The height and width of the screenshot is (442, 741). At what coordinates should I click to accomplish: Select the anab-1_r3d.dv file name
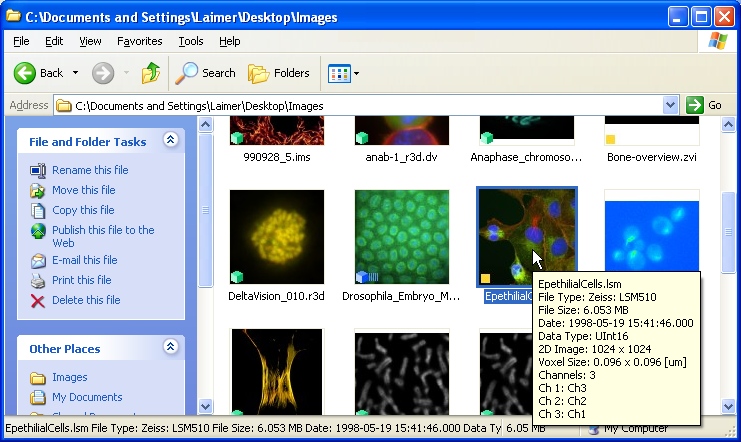click(x=402, y=157)
